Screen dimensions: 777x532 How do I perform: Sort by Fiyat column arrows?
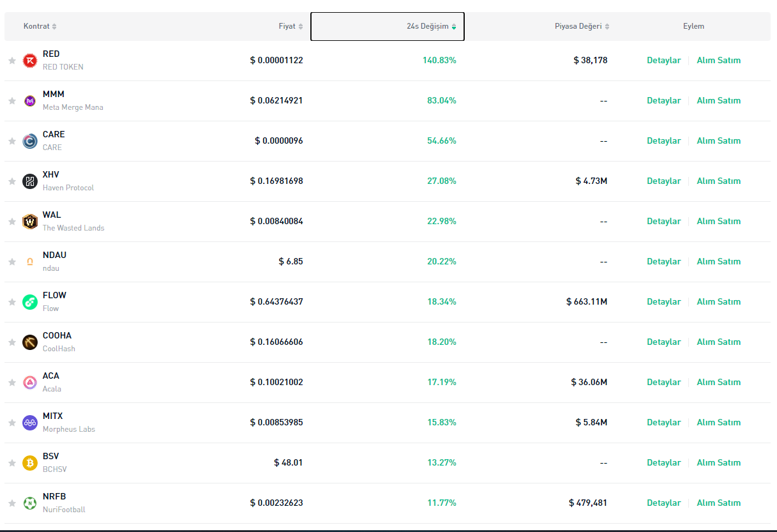click(301, 27)
